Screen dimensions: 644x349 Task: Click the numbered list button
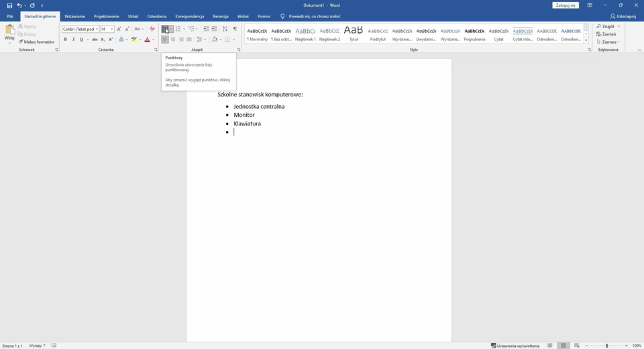(178, 29)
